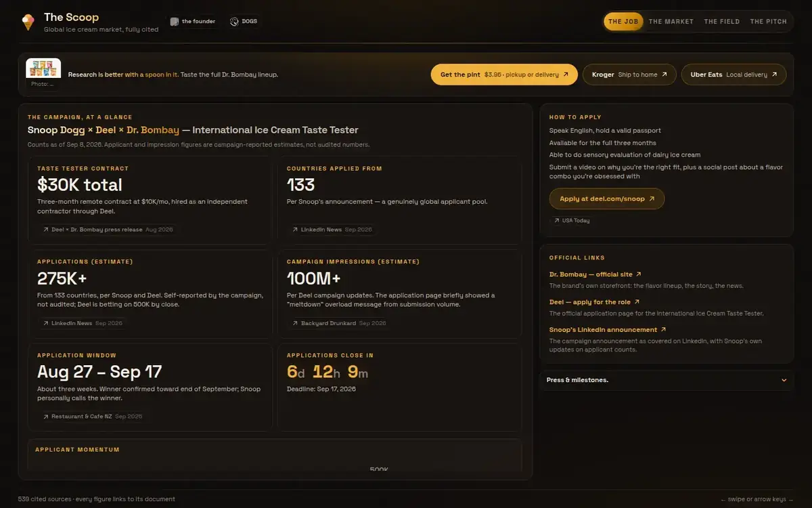The height and width of the screenshot is (508, 812).
Task: Open the Dr. Bombay pints photo thumbnail
Action: (43, 68)
